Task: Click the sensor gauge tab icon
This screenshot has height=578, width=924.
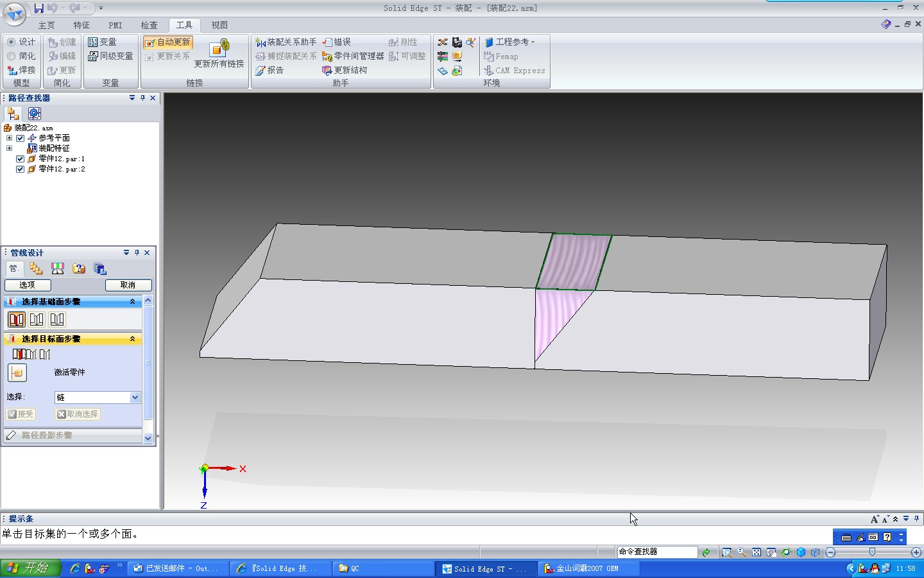Action: (x=58, y=268)
